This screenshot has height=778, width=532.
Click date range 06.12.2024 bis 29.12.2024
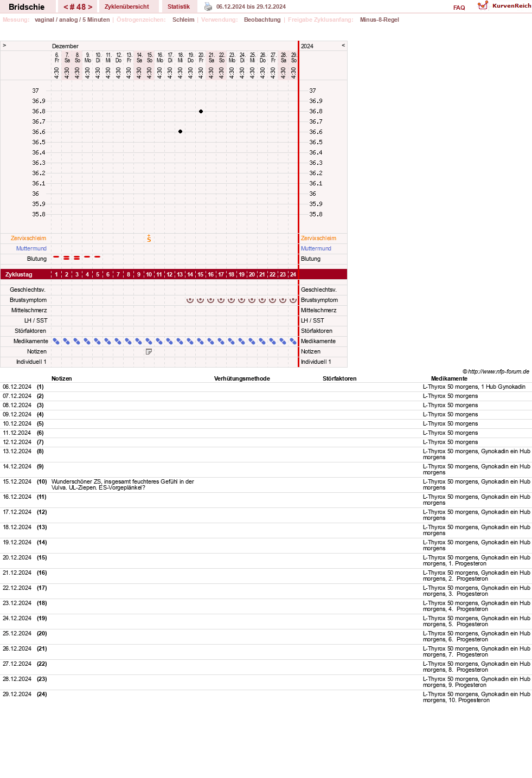coord(251,7)
